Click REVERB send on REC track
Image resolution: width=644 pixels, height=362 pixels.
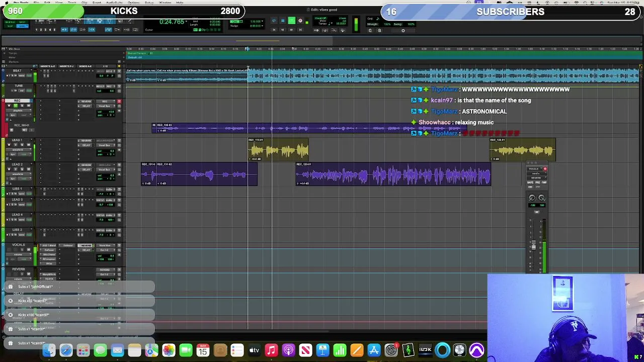pos(86,102)
